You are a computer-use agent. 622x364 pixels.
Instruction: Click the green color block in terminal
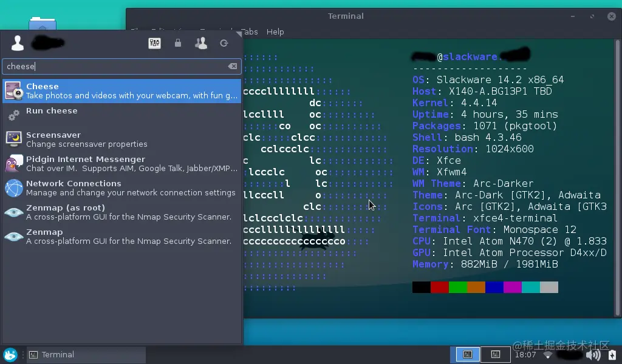click(458, 287)
